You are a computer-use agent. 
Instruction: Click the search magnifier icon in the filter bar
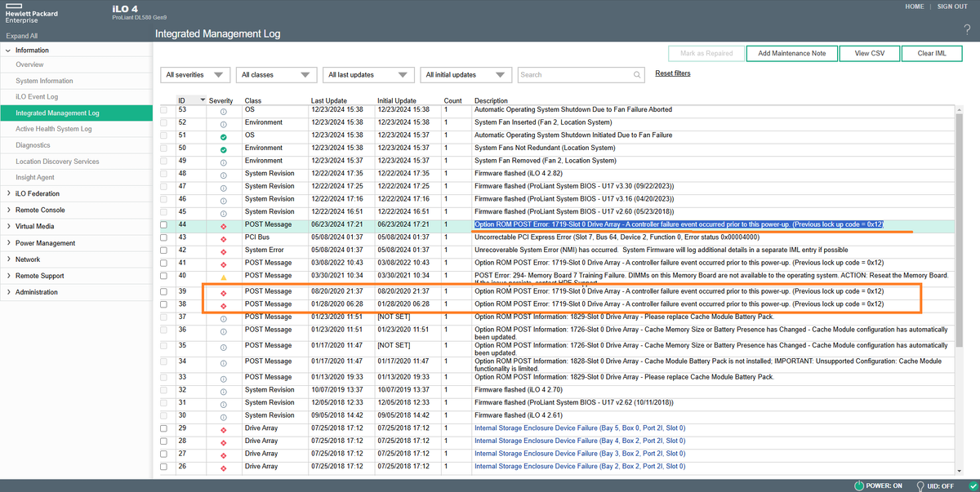tap(637, 75)
